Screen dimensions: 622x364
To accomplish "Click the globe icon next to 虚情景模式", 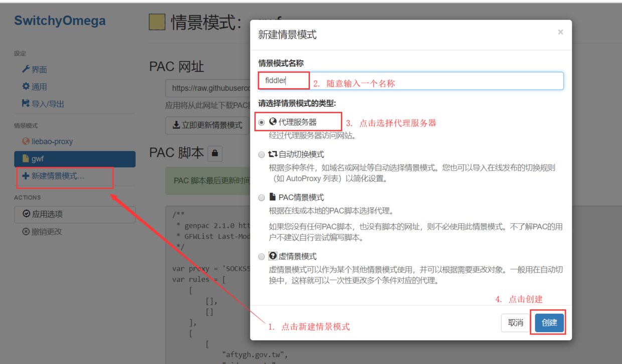I will coord(272,255).
